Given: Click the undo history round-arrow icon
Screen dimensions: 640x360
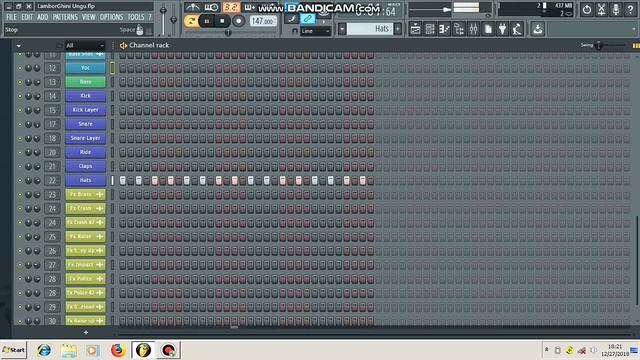Looking at the screenshot, I should click(587, 9).
